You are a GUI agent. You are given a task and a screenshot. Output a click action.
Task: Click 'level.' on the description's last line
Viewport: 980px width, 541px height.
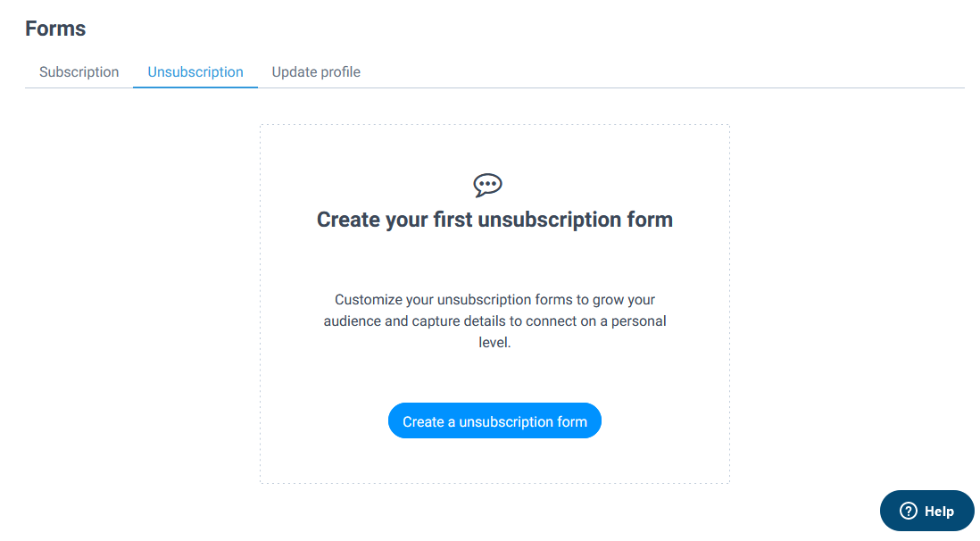pos(494,342)
